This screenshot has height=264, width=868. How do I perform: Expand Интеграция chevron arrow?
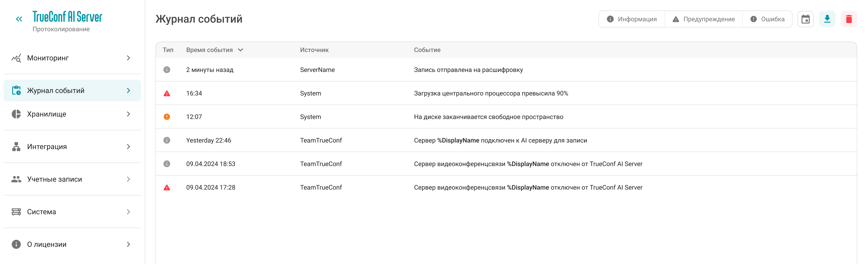pos(128,147)
